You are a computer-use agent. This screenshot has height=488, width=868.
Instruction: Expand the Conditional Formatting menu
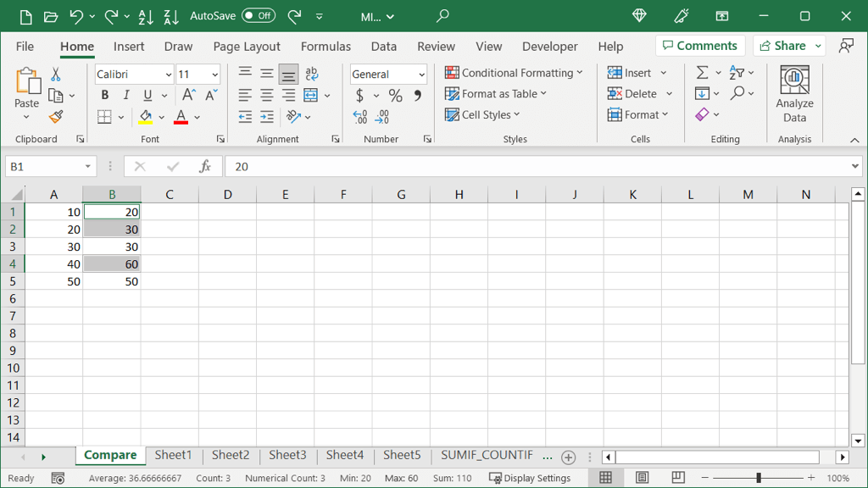click(514, 73)
